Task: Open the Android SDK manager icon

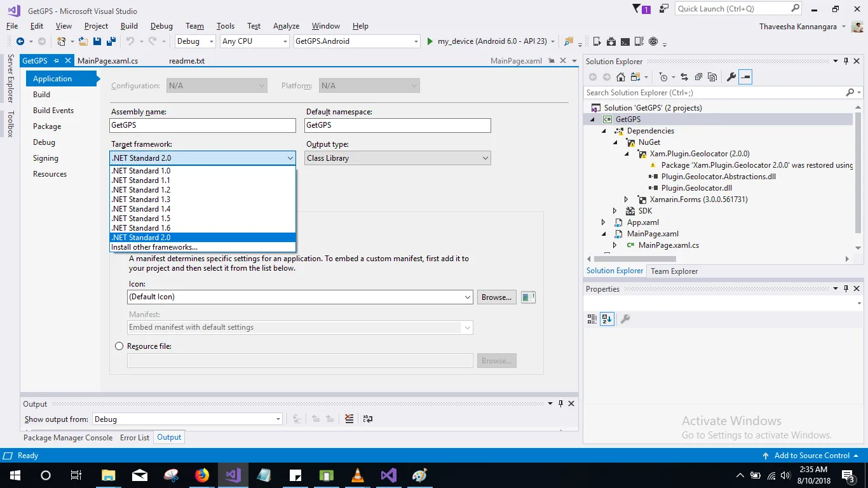Action: tap(611, 41)
